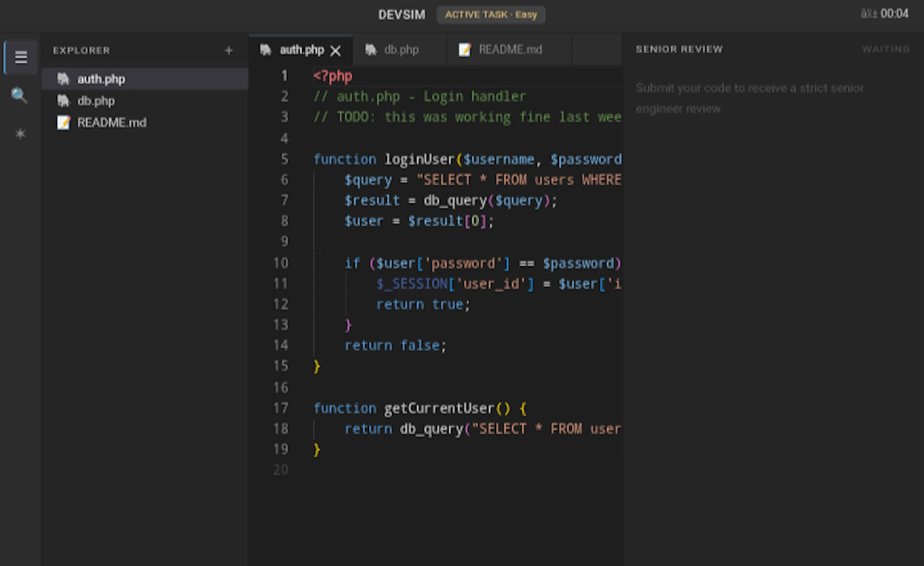Click line number 5 in the gutter

(x=284, y=159)
